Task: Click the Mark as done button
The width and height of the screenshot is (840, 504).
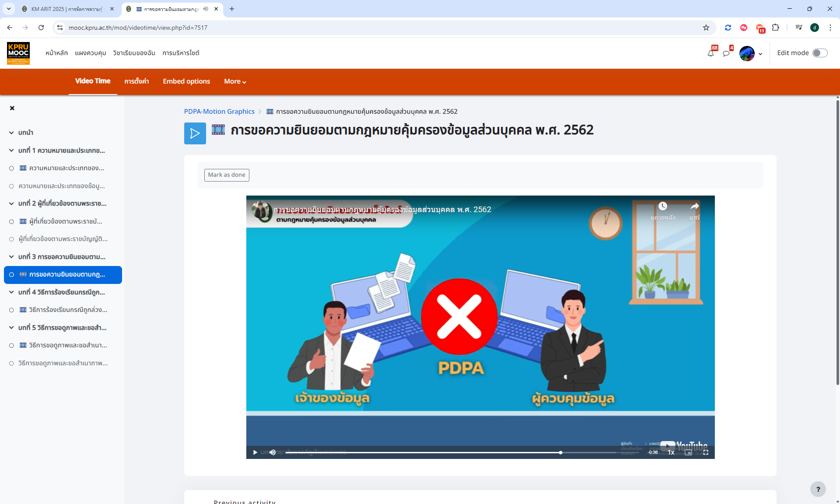Action: [x=226, y=175]
